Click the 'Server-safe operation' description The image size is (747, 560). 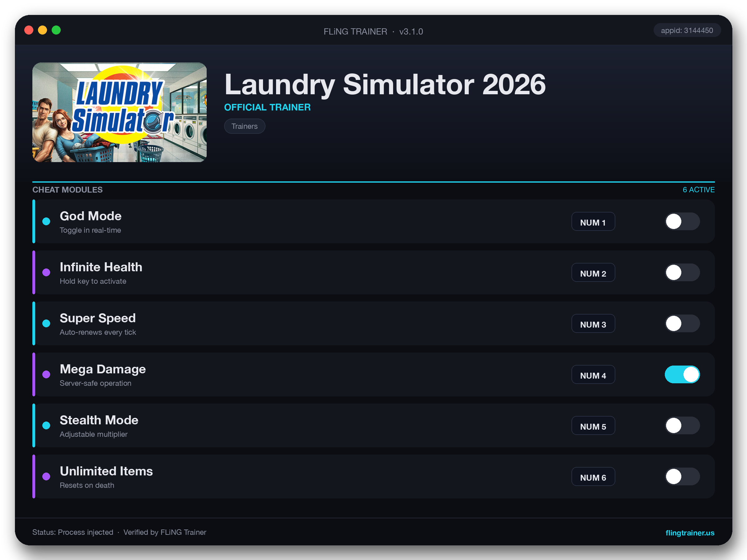click(95, 383)
